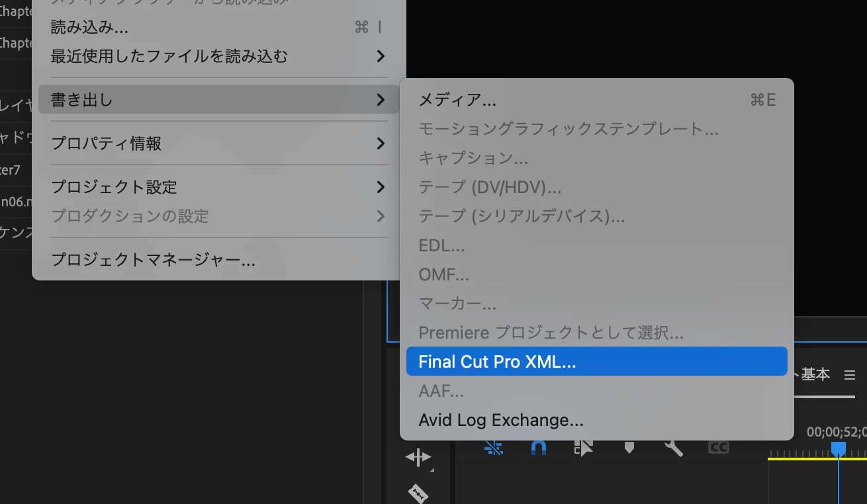Choose Final Cut Pro XML… export
867x504 pixels.
(x=596, y=362)
